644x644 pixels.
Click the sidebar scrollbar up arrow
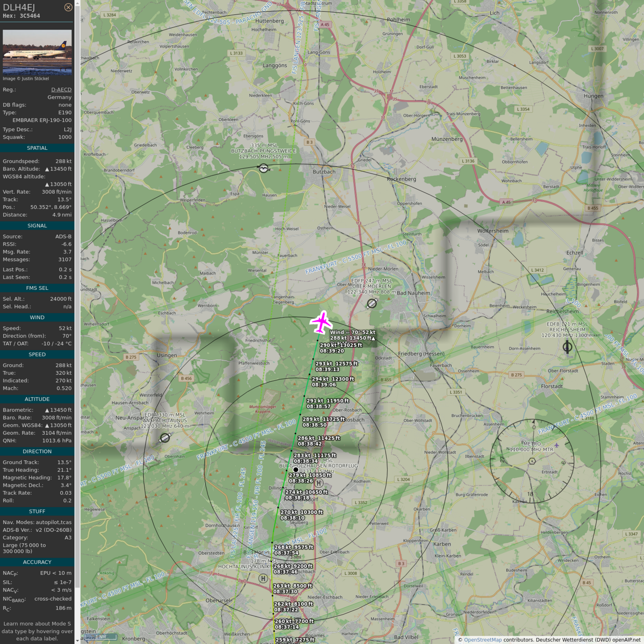77,3
